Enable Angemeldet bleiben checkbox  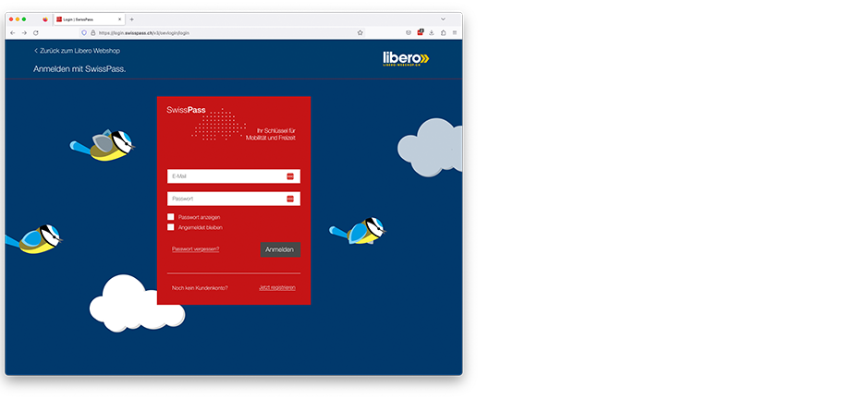coord(171,227)
